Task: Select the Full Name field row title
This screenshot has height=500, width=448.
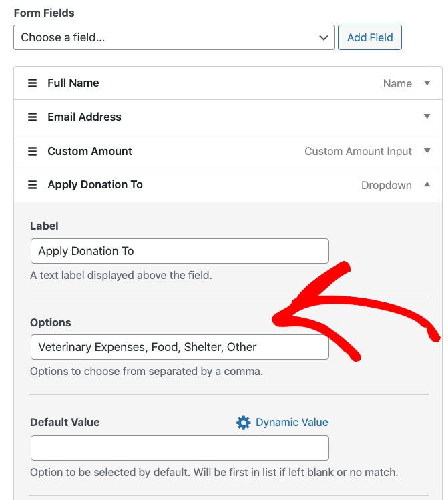Action: point(73,83)
